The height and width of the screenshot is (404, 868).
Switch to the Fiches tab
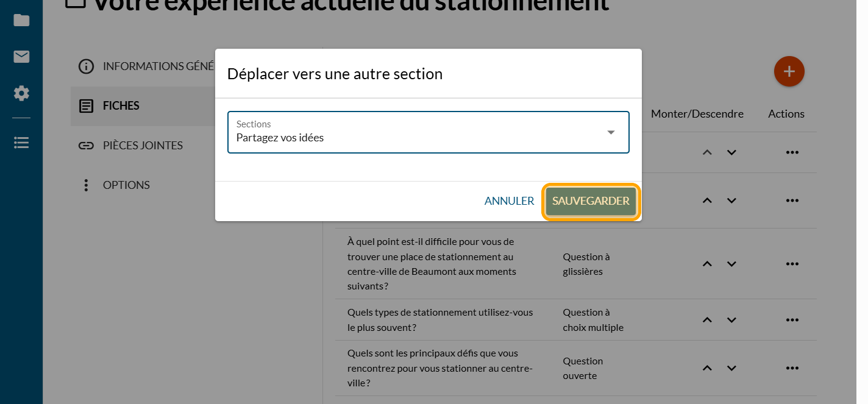pyautogui.click(x=121, y=106)
